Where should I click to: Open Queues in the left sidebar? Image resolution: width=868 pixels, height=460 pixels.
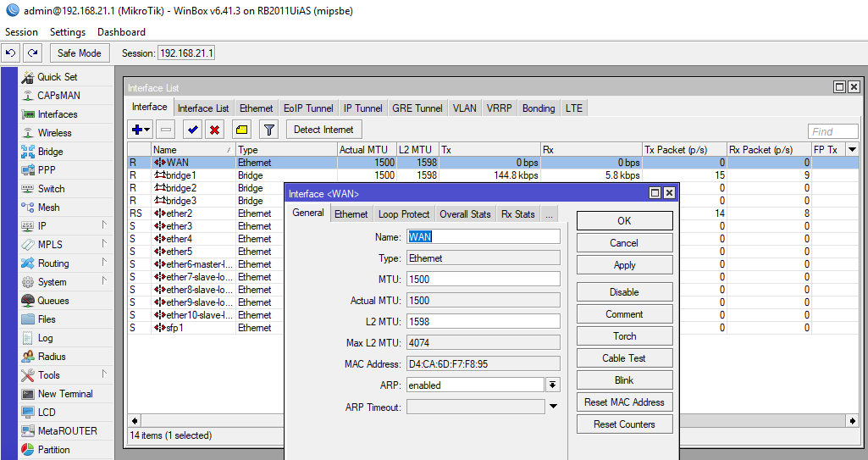click(x=53, y=301)
